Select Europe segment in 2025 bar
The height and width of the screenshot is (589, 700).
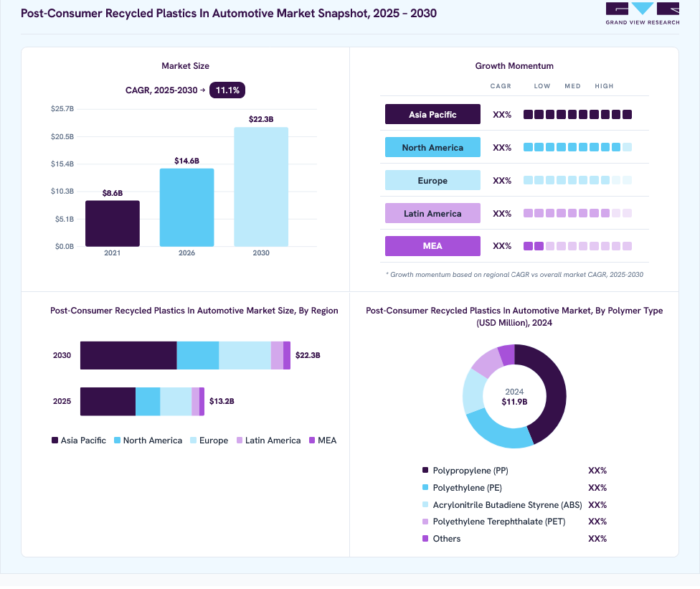point(176,402)
